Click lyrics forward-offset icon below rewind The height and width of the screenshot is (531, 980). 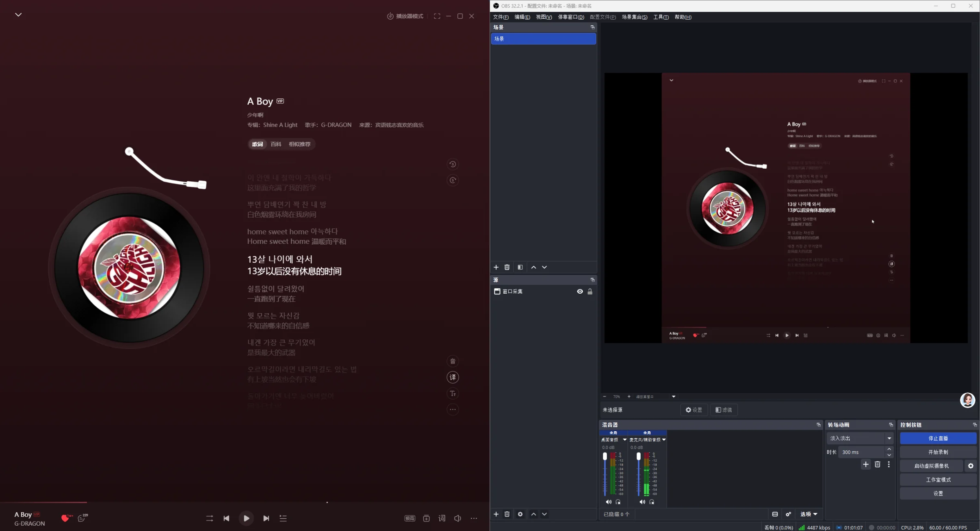point(452,180)
